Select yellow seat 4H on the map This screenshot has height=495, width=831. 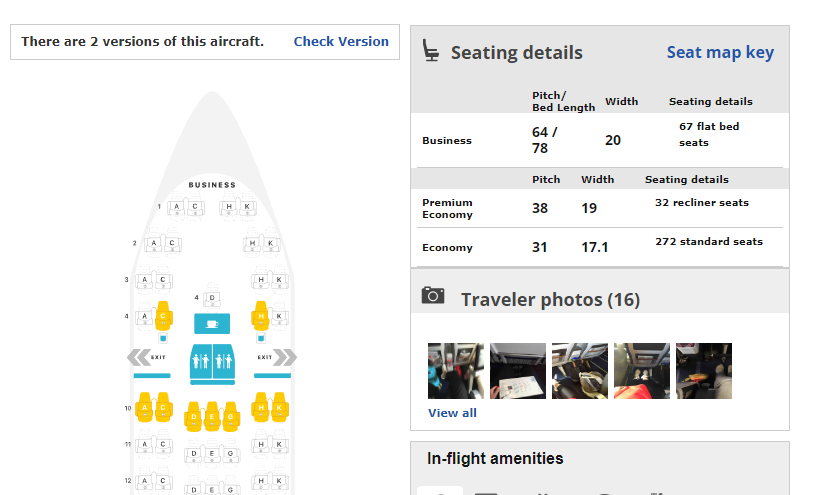[260, 317]
